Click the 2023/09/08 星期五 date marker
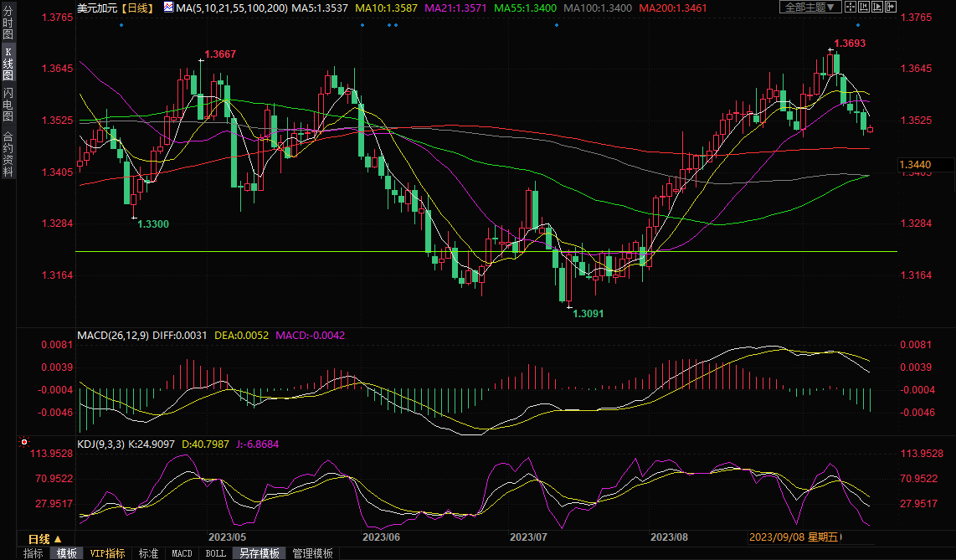956x560 pixels. (794, 537)
